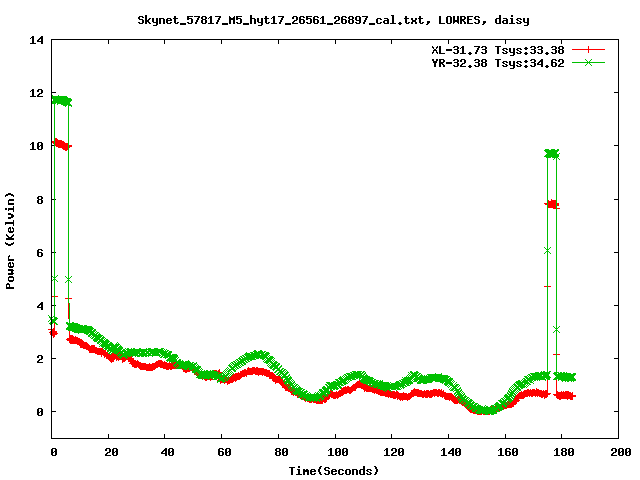Click the y-axis tick label 8
The height and width of the screenshot is (480, 640).
click(x=40, y=200)
